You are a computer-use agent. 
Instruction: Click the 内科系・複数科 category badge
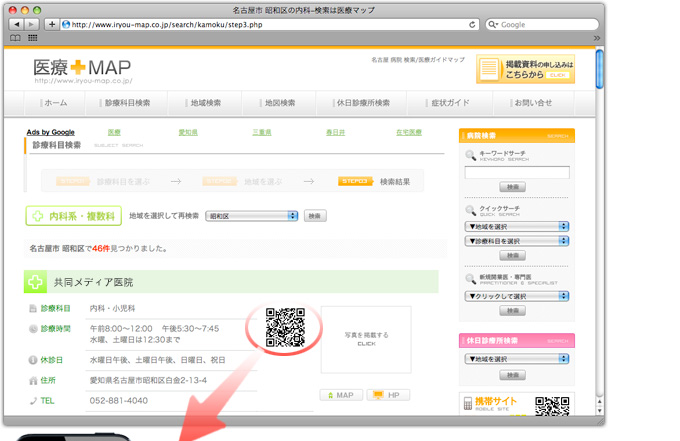73,216
